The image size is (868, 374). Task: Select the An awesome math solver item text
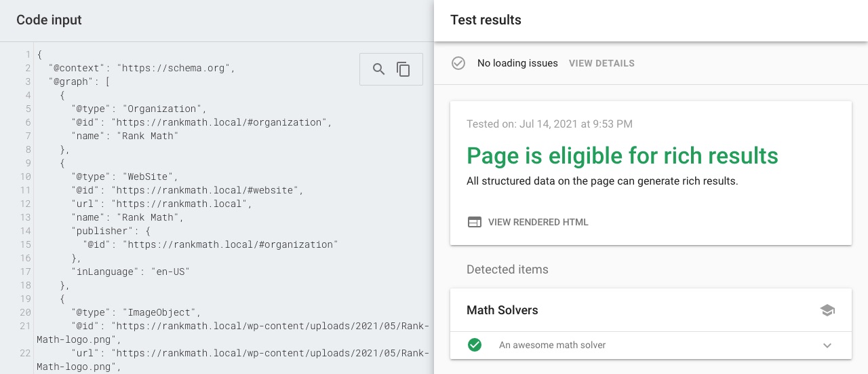[x=552, y=345]
